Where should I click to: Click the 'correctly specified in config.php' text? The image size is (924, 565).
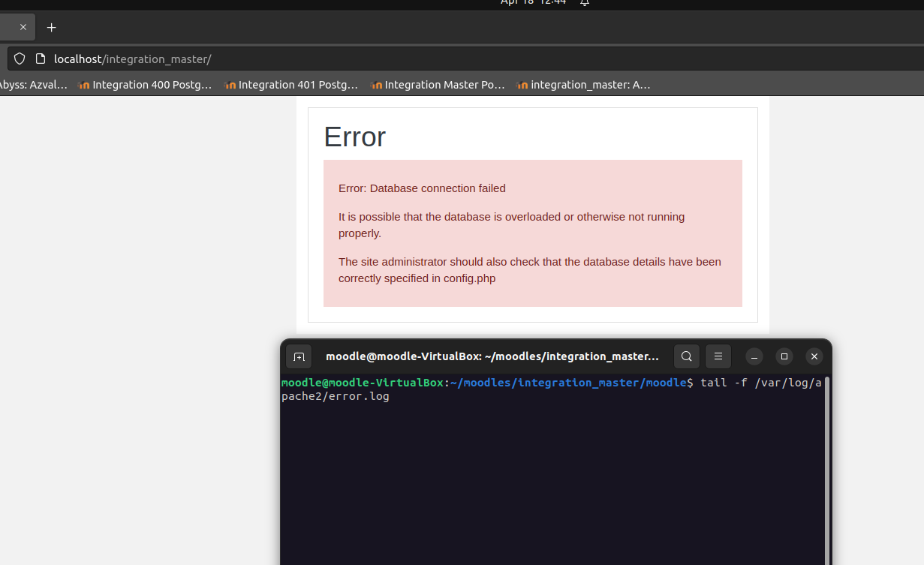(x=417, y=278)
